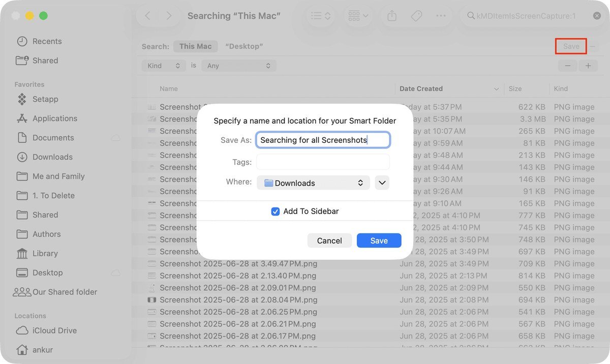Open the 1. To Delete folder
Viewport: 610px width, 364px height.
[x=53, y=196]
